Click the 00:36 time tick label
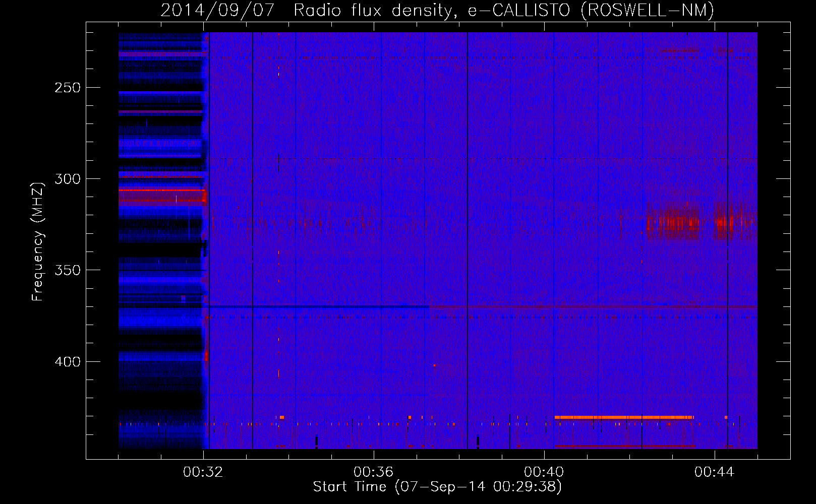 click(373, 472)
